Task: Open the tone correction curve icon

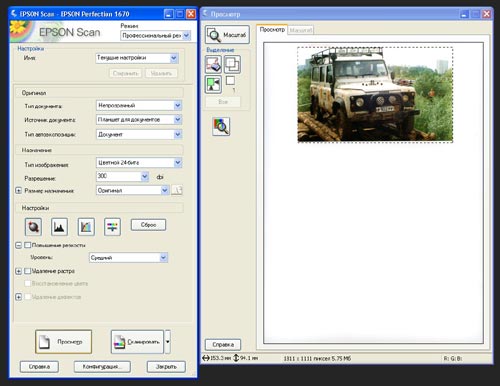Action: tap(86, 227)
